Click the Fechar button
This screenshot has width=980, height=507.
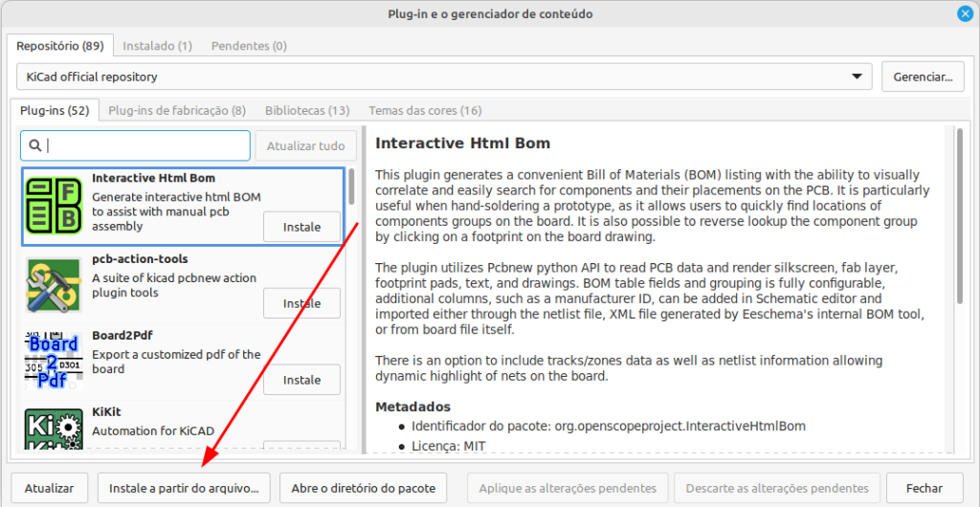click(x=925, y=488)
